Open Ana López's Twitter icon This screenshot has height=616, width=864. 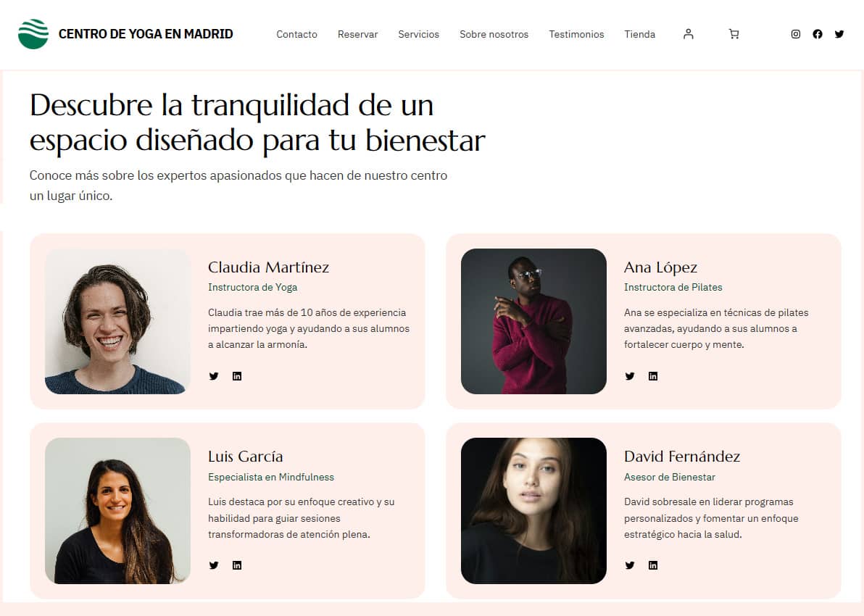coord(630,376)
